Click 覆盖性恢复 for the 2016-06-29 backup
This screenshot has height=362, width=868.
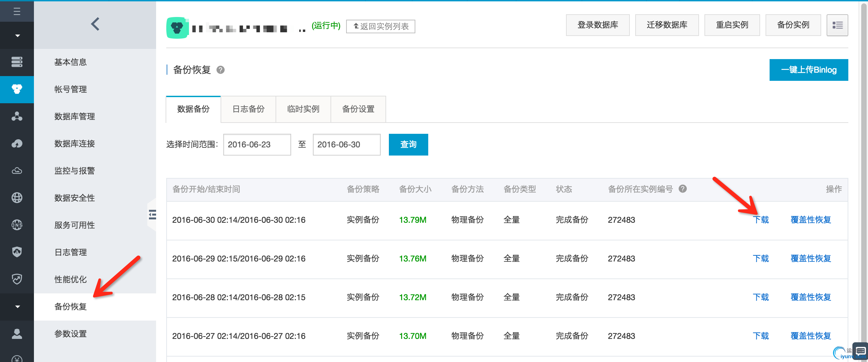pyautogui.click(x=811, y=258)
